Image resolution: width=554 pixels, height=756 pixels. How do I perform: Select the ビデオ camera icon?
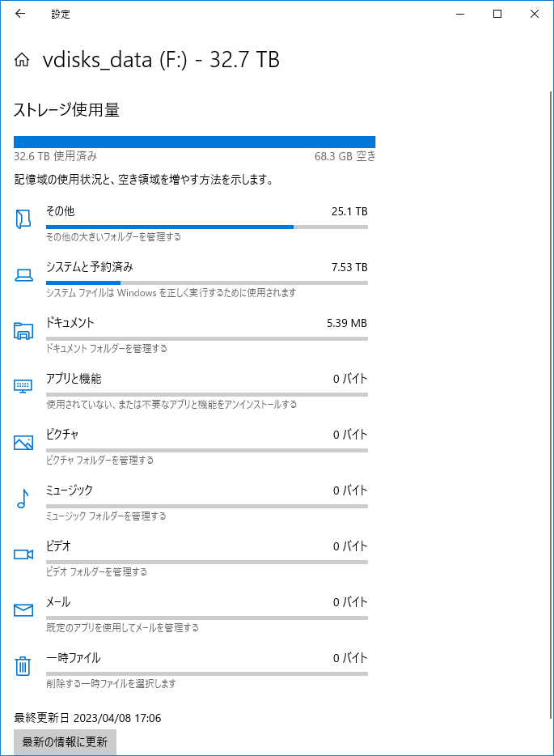pos(23,554)
